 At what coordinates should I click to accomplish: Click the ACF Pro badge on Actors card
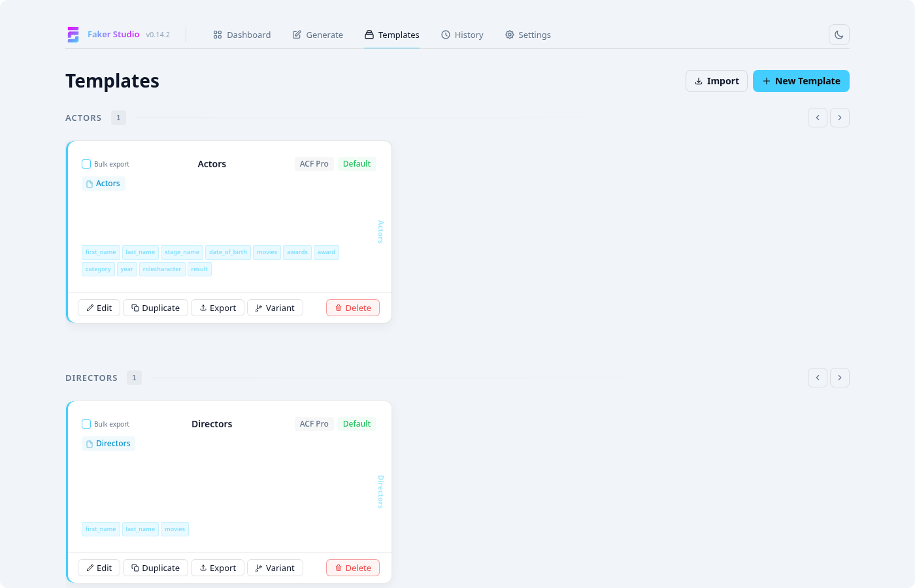tap(314, 164)
